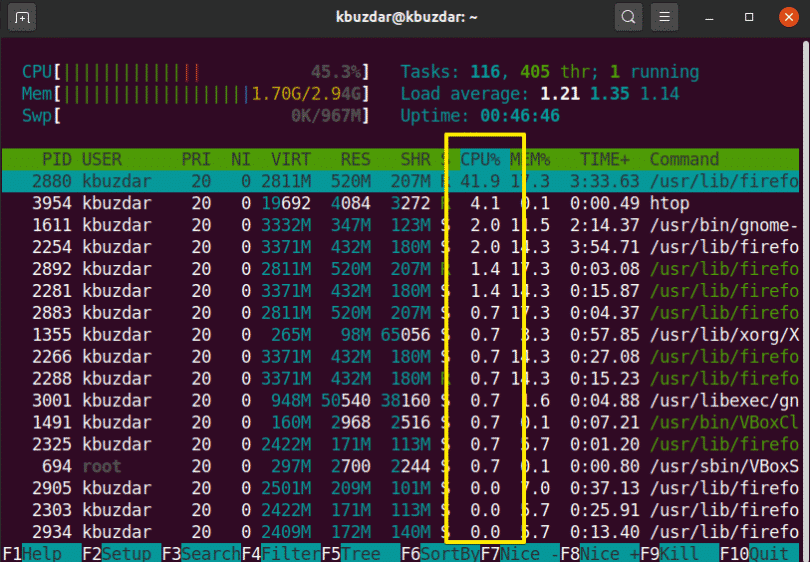Select root process row PID 694
This screenshot has height=562, width=810.
400,466
